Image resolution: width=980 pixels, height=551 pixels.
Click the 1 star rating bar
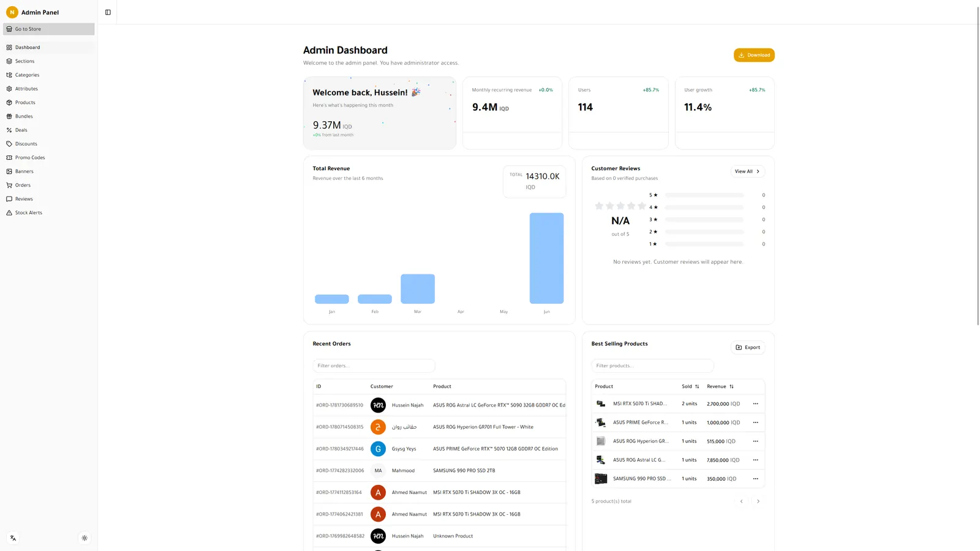pyautogui.click(x=704, y=244)
